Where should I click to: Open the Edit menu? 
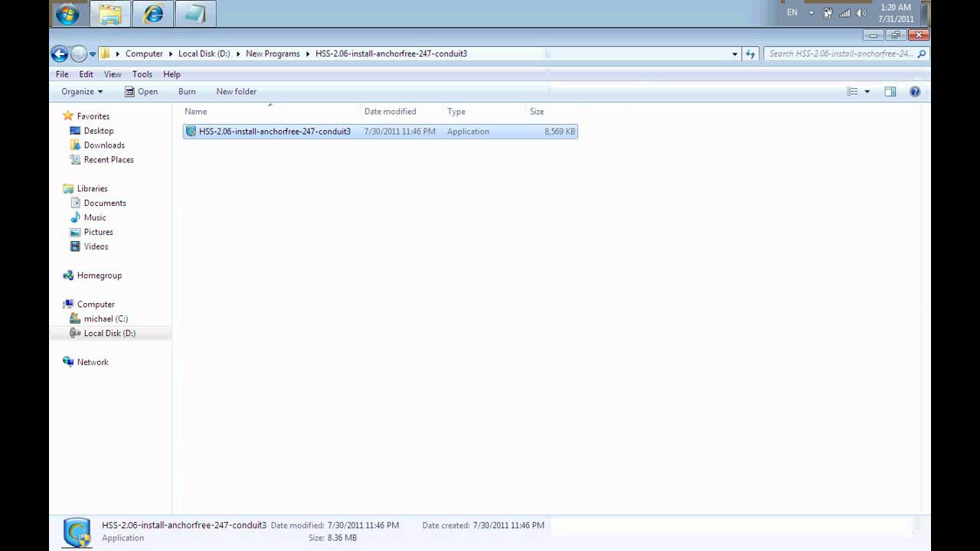(86, 74)
